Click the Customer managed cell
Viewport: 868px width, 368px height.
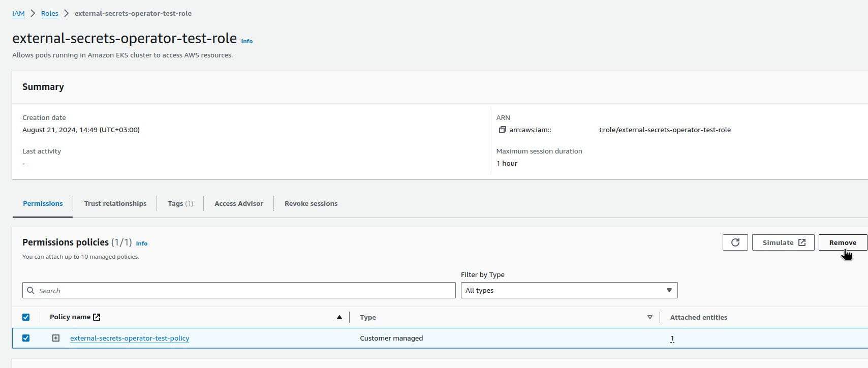click(x=391, y=338)
